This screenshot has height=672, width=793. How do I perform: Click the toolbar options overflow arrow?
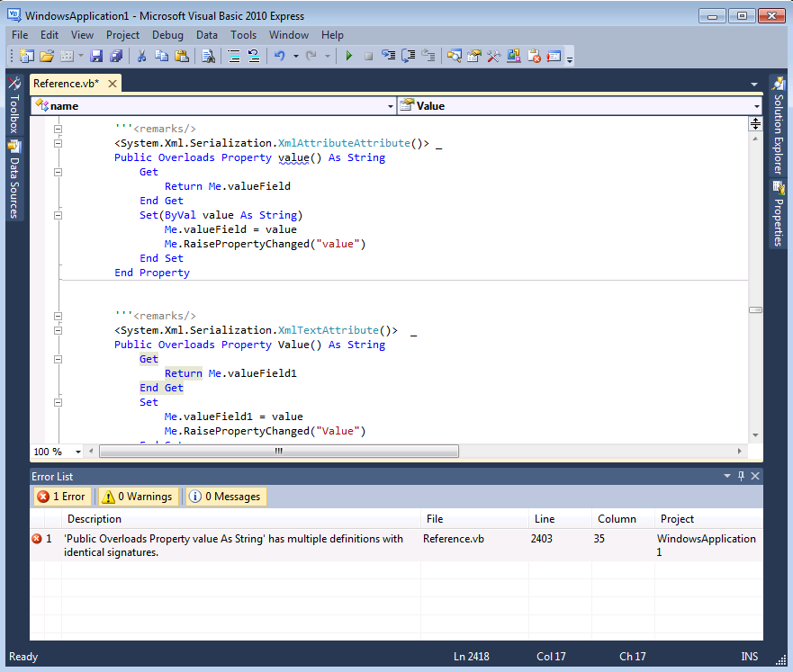coord(570,59)
